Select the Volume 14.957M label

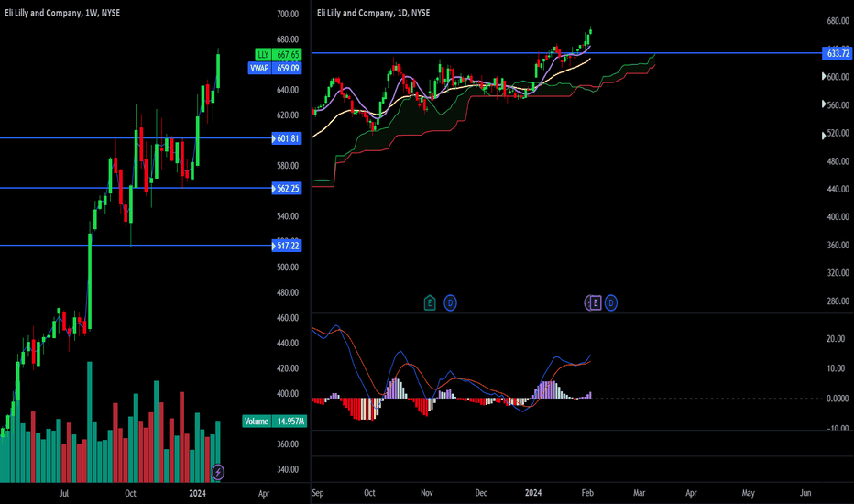point(275,422)
